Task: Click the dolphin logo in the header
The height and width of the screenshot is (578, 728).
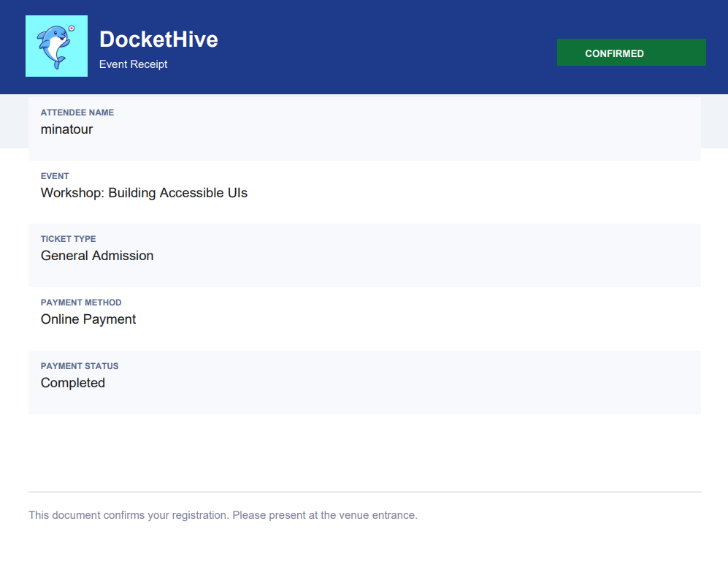Action: [56, 46]
